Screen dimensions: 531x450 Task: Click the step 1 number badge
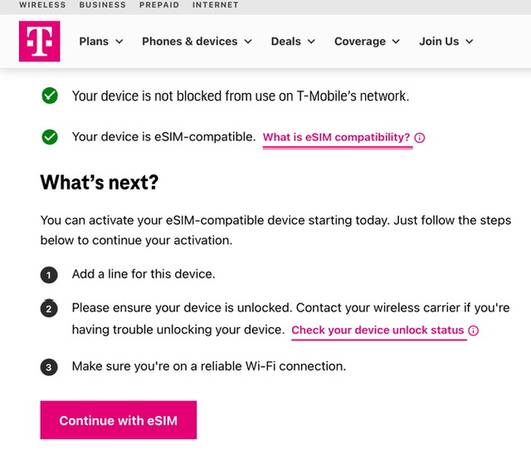click(x=49, y=275)
